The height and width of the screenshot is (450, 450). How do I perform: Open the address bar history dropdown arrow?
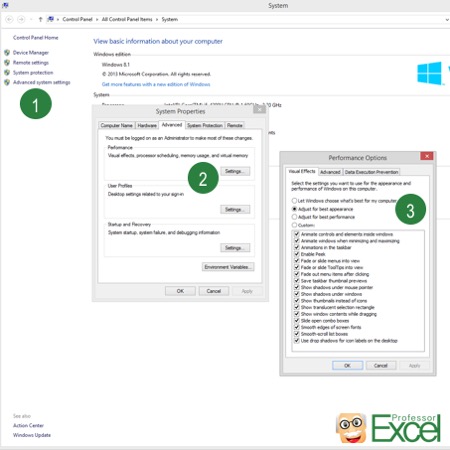point(447,20)
